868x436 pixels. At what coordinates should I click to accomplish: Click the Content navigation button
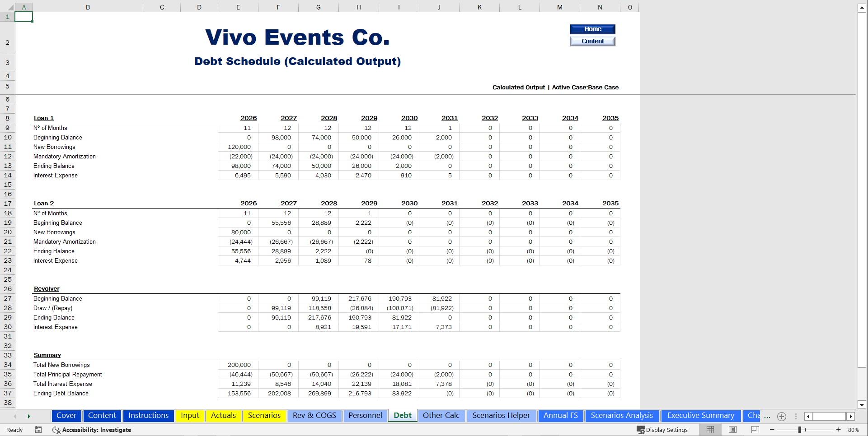(592, 41)
